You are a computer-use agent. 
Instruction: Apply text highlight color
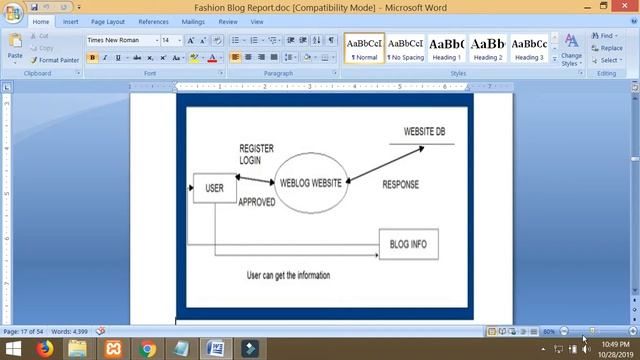[194, 58]
